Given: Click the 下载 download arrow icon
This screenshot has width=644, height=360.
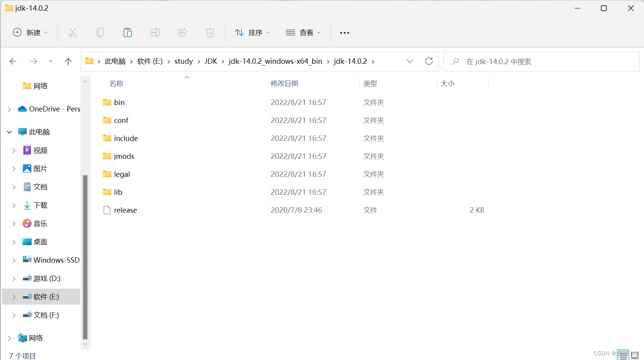Looking at the screenshot, I should click(27, 205).
